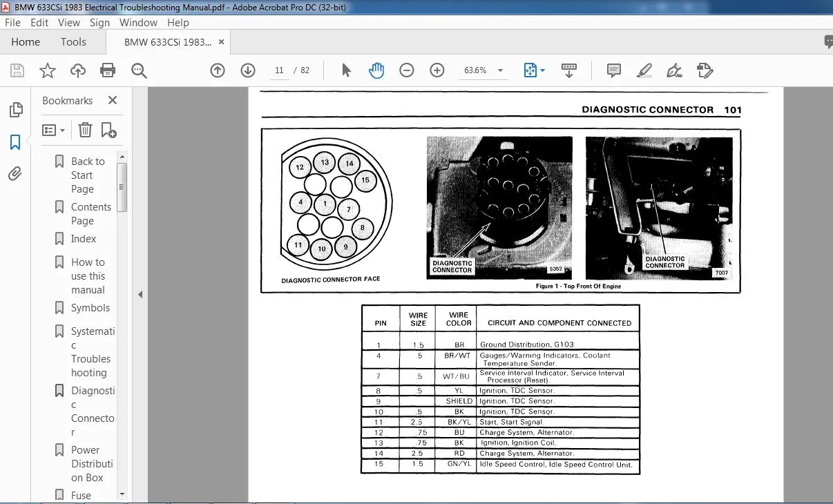Click the 'DIAGNOSTIC CONNECTOR 101' page heading
Viewport: 833px width, 504px height.
click(x=662, y=110)
